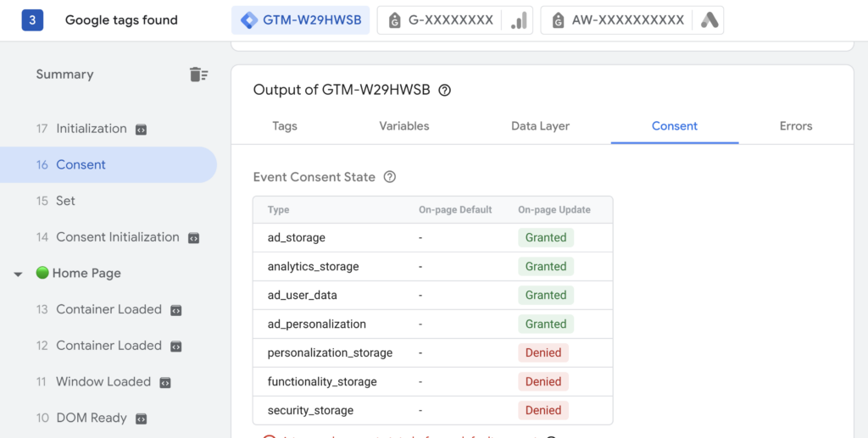The image size is (868, 438).
Task: Select the G-XXXXXXXX tag chip
Action: (441, 20)
